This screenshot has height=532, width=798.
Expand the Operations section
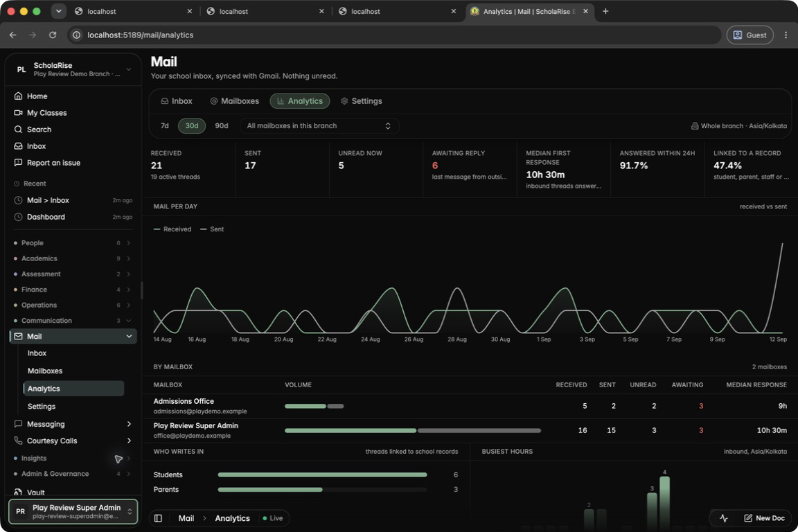pos(73,305)
